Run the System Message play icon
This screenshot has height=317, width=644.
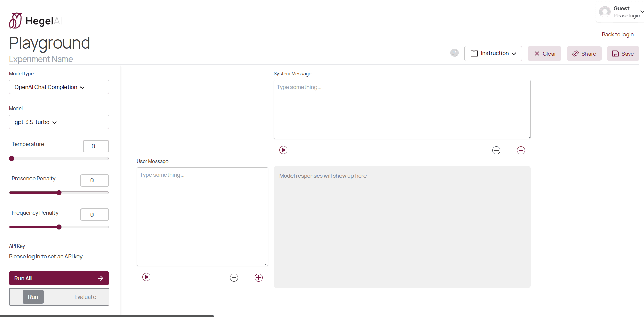283,150
